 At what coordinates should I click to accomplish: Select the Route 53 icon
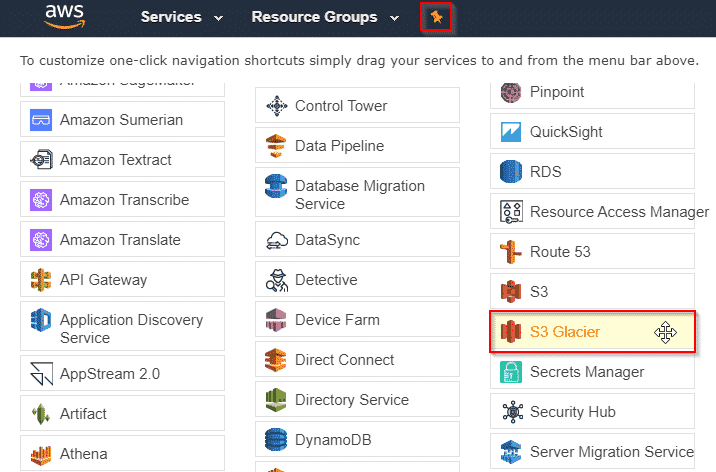[x=511, y=252]
